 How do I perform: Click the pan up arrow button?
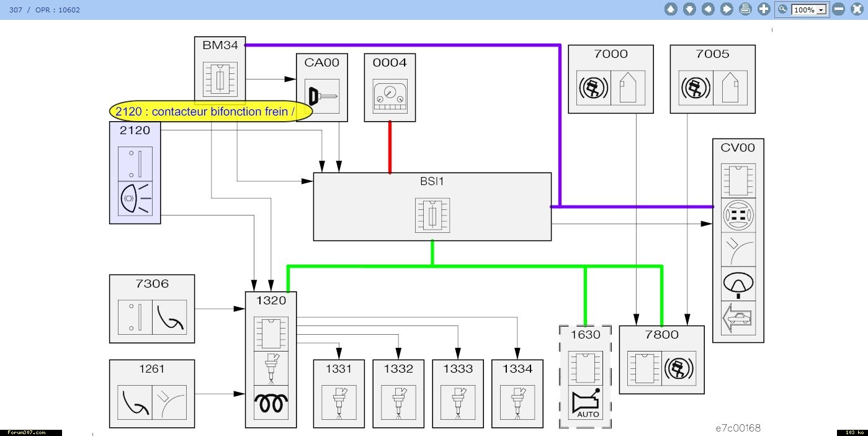point(671,9)
